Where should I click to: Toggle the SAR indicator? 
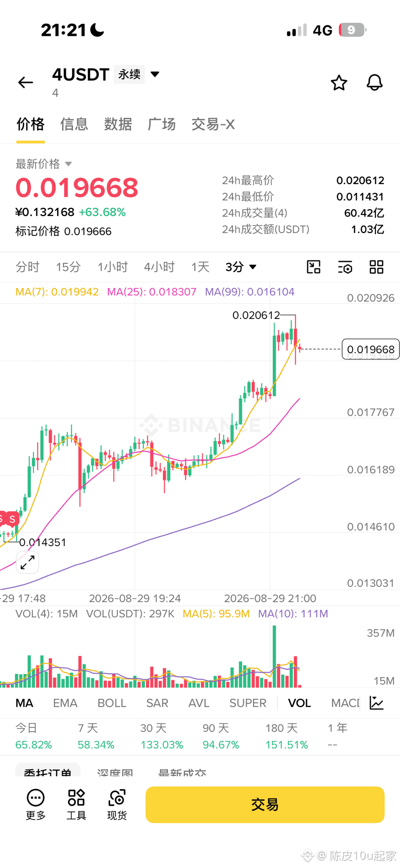[157, 703]
